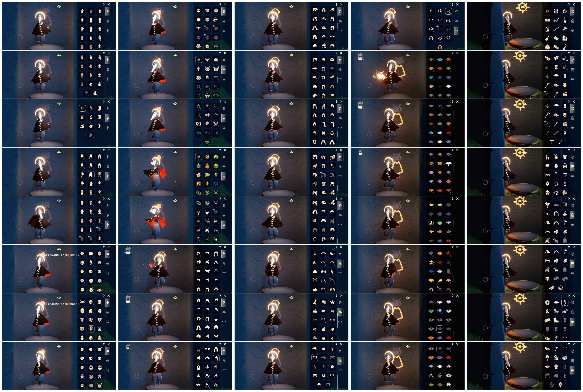This screenshot has width=583, height=392.
Task: Tap glowing heart candle above the sparkler
Action: tap(360, 56)
